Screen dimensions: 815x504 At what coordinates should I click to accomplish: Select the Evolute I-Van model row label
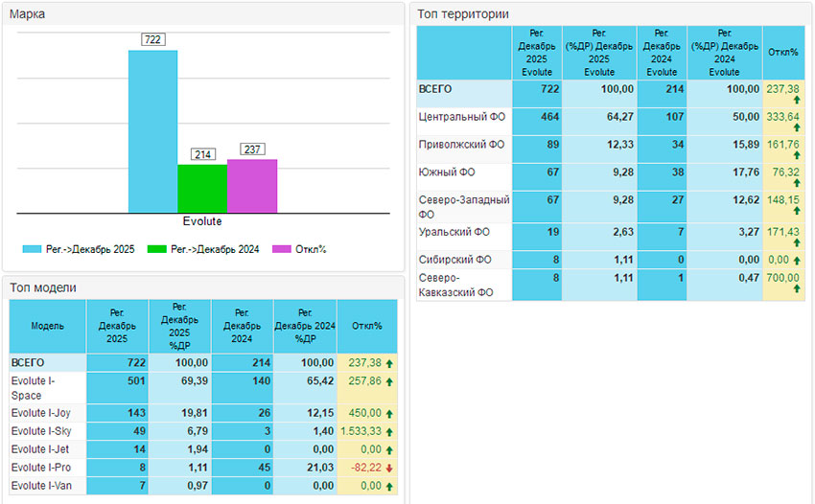(41, 486)
